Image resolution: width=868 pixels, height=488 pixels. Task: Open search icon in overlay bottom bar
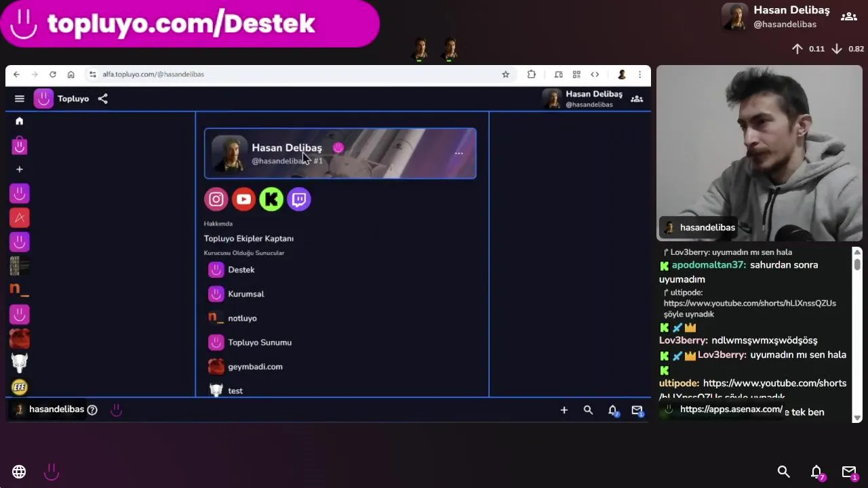(783, 472)
